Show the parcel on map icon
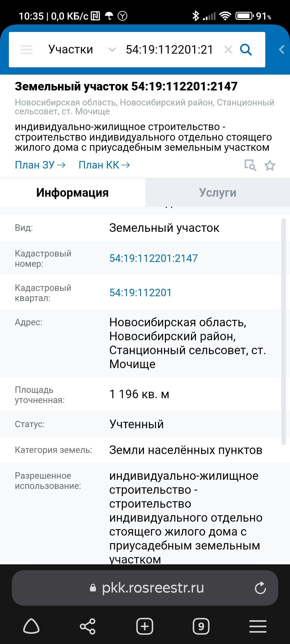The image size is (290, 644). tap(250, 165)
